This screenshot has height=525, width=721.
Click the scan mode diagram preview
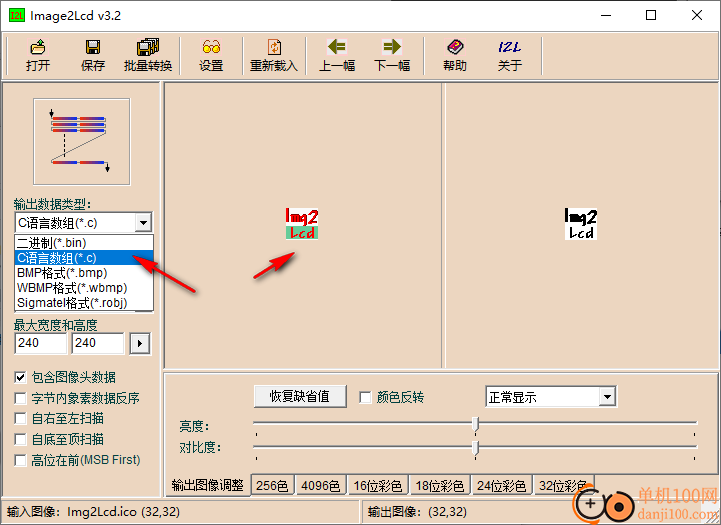(x=82, y=142)
